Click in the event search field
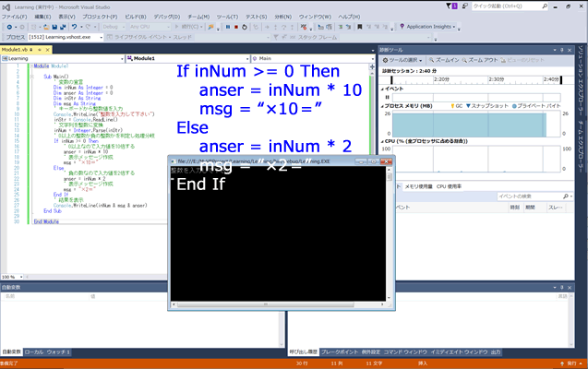The width and height of the screenshot is (588, 369). [530, 196]
